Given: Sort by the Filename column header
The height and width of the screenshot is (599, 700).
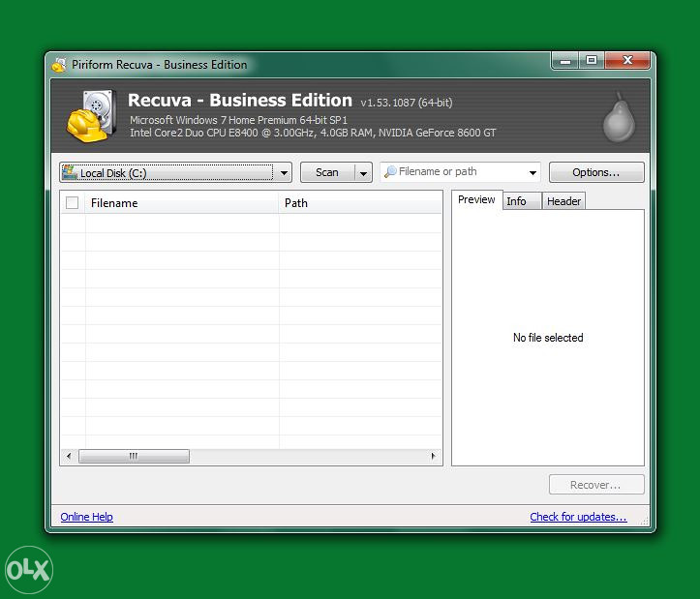Looking at the screenshot, I should 181,203.
